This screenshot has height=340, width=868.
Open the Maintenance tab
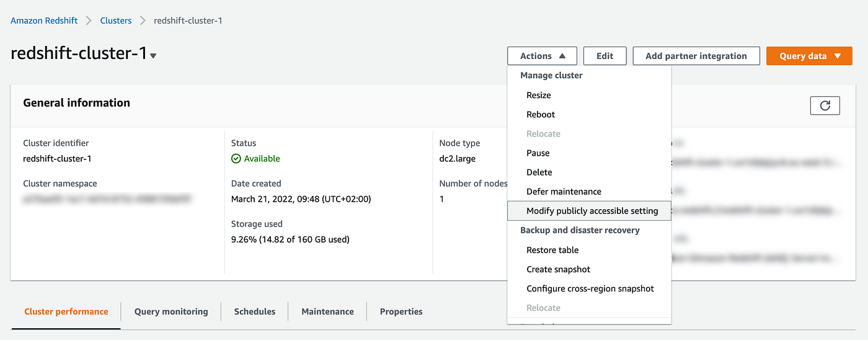327,311
